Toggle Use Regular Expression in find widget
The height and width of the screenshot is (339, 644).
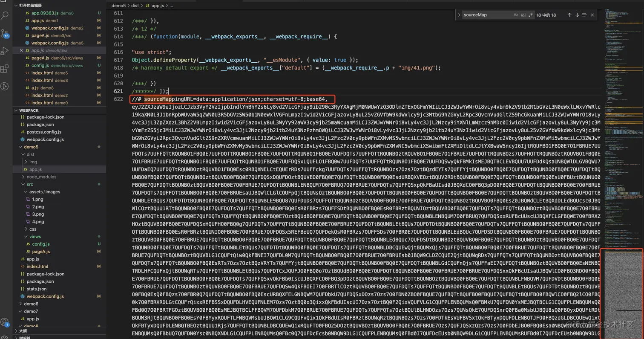click(531, 15)
